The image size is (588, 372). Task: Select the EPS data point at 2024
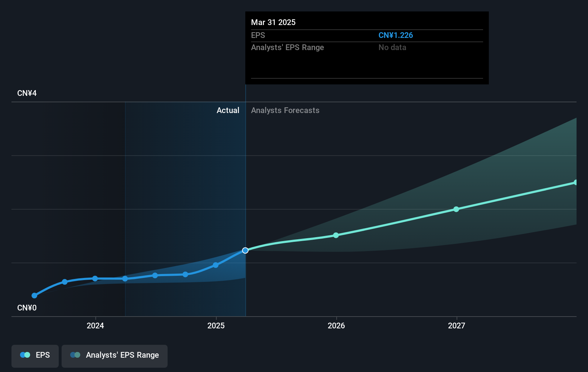(95, 279)
